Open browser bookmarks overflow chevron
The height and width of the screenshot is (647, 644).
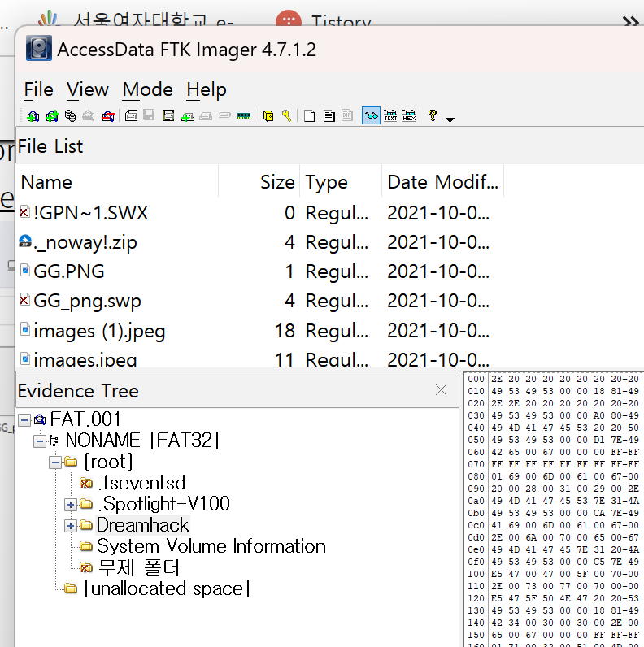click(x=631, y=20)
